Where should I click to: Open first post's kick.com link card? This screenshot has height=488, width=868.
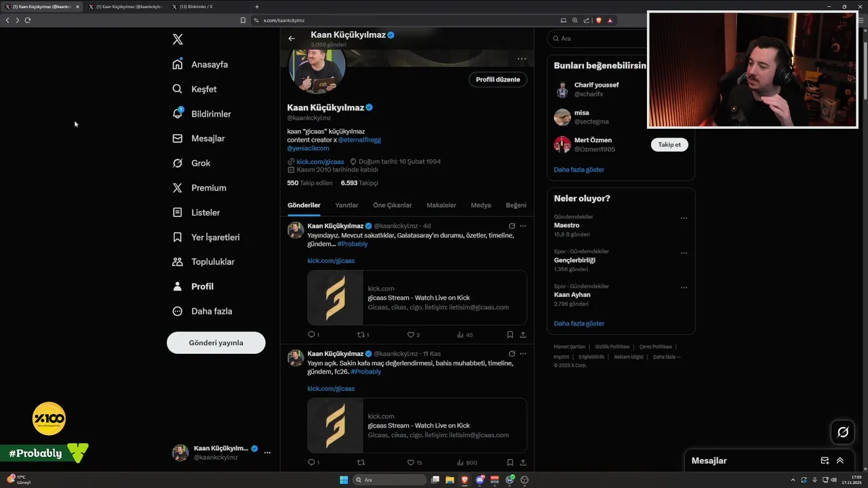(x=417, y=298)
